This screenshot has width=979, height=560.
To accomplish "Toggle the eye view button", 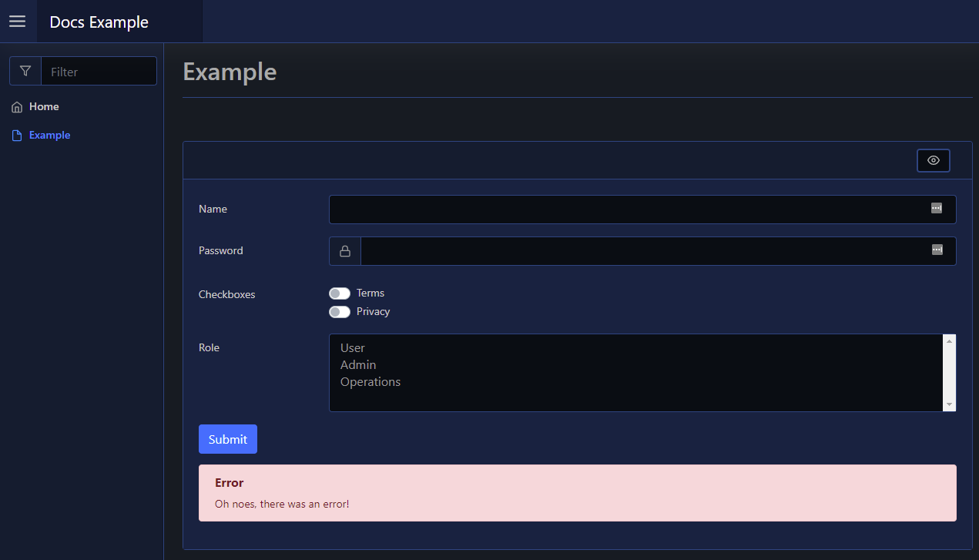I will coord(933,160).
